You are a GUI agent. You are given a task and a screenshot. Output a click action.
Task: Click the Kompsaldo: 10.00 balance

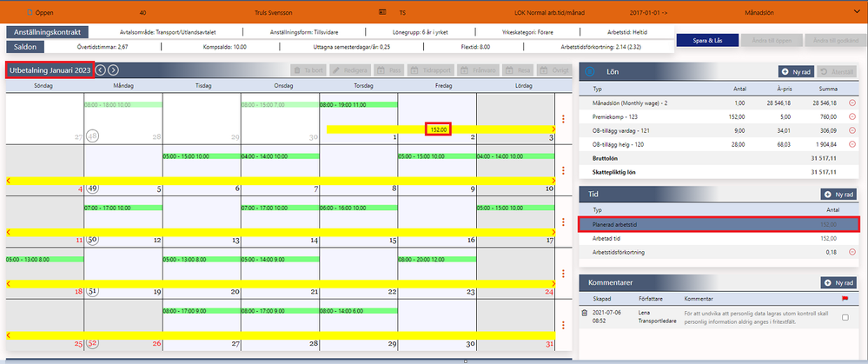pos(224,47)
